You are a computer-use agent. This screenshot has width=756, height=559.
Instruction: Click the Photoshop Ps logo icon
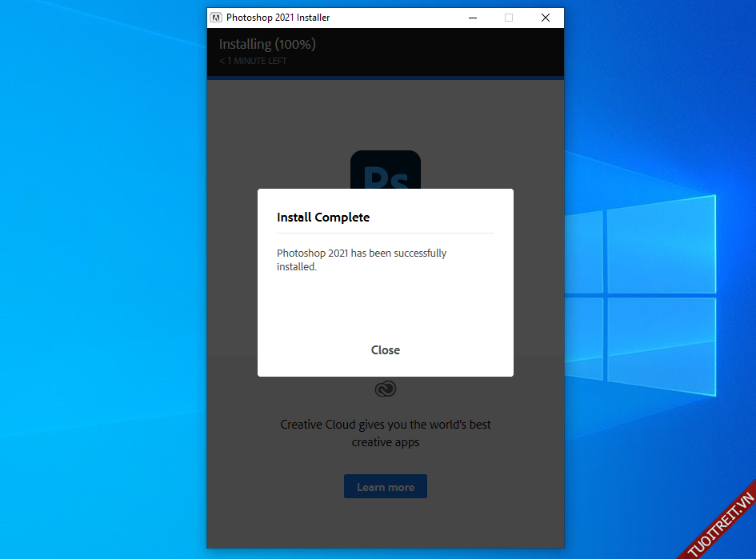click(385, 170)
